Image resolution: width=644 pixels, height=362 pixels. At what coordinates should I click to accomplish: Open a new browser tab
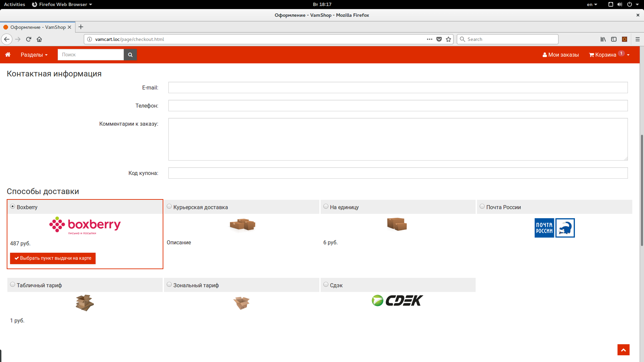(x=81, y=27)
